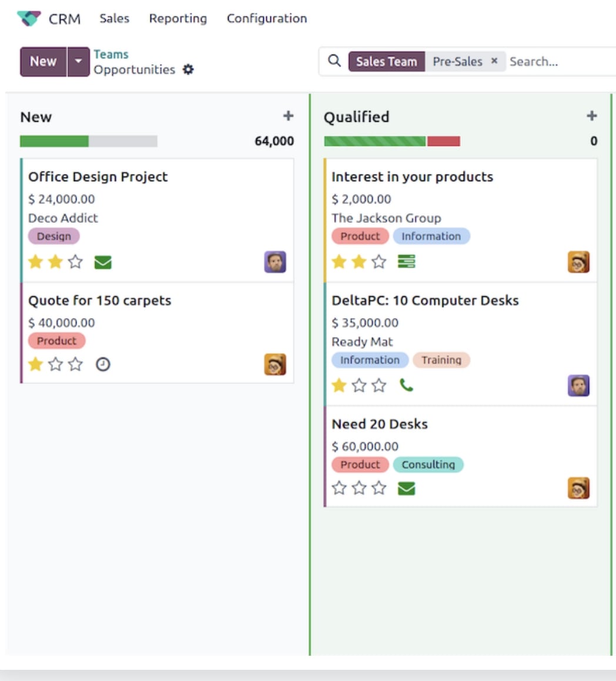
Task: Open the Sales menu
Action: (x=115, y=18)
